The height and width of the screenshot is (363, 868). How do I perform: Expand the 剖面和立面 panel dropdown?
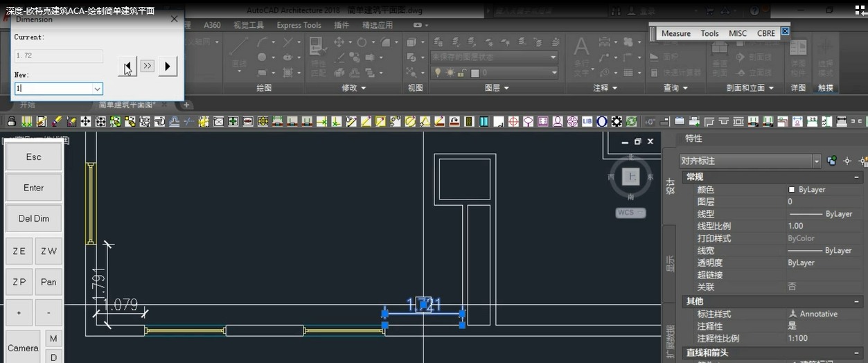point(771,88)
